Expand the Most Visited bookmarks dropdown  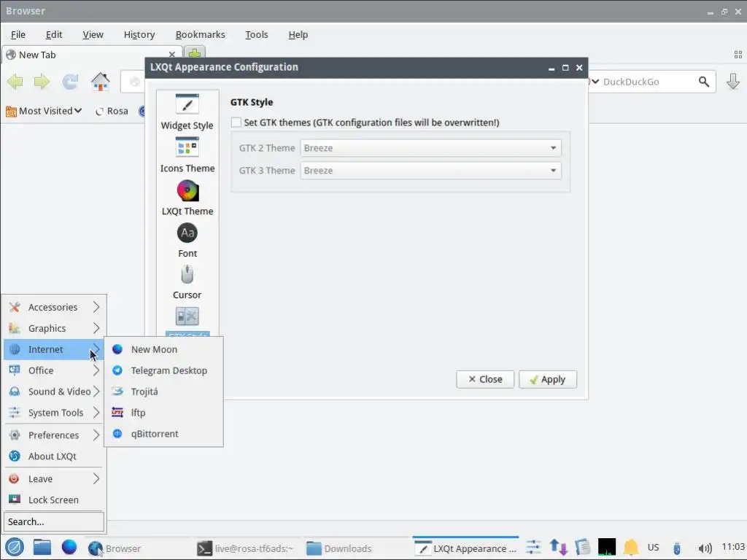[44, 111]
